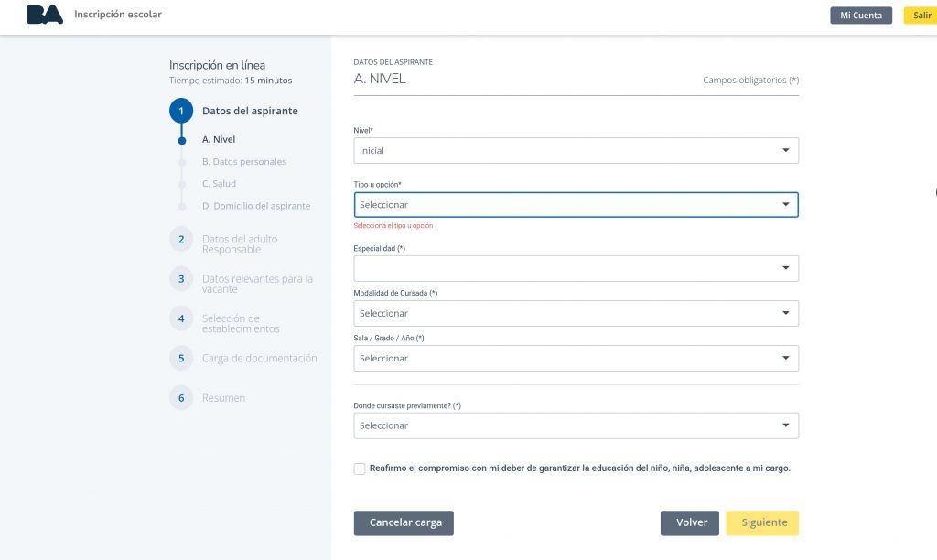Image resolution: width=937 pixels, height=560 pixels.
Task: Go to B. Datos personales section
Action: coord(243,162)
